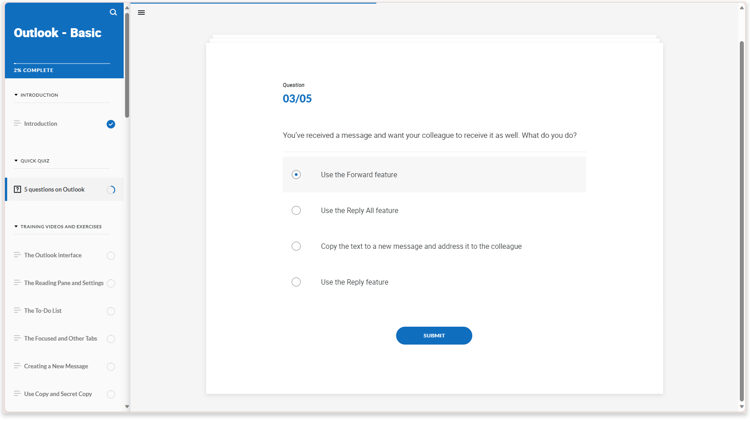The height and width of the screenshot is (422, 750).
Task: Click the lesson icon beside The Reading Pane and Settings
Action: pos(17,283)
